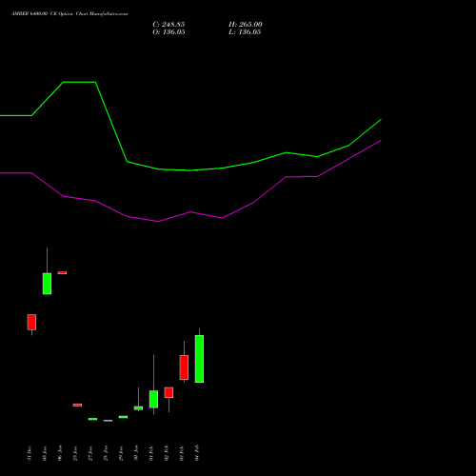The image size is (476, 476).
Task: Select the 06 Jan date label
Action: (60, 453)
